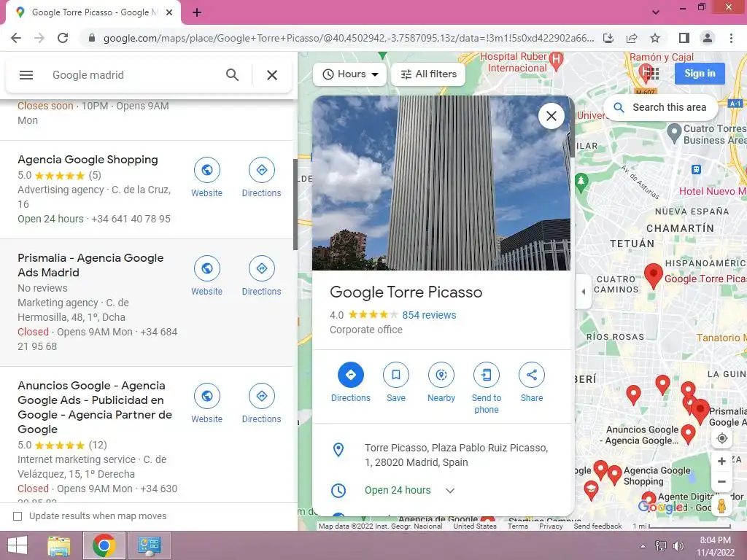Image resolution: width=747 pixels, height=560 pixels.
Task: Bookmark this page with star icon
Action: (x=655, y=38)
